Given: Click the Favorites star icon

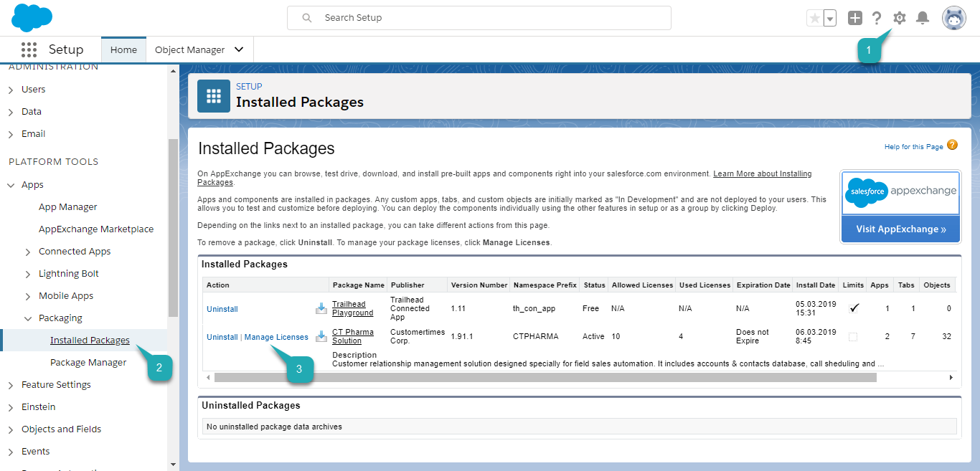Looking at the screenshot, I should [x=814, y=19].
